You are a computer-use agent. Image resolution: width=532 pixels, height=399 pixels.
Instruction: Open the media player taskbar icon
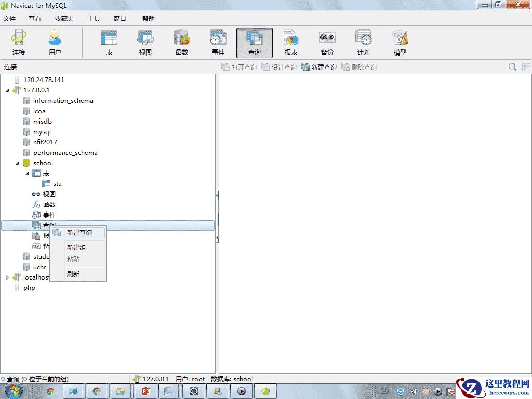coord(241,392)
